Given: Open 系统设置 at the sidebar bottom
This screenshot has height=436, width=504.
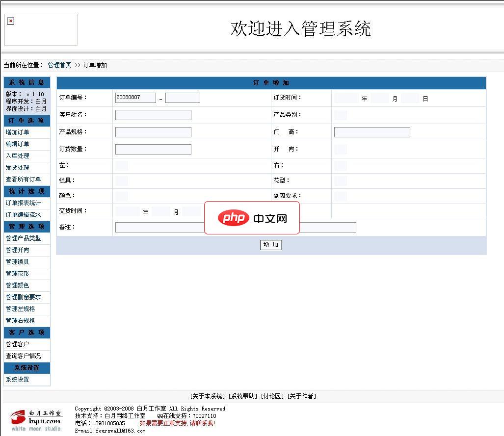Looking at the screenshot, I should coord(15,380).
